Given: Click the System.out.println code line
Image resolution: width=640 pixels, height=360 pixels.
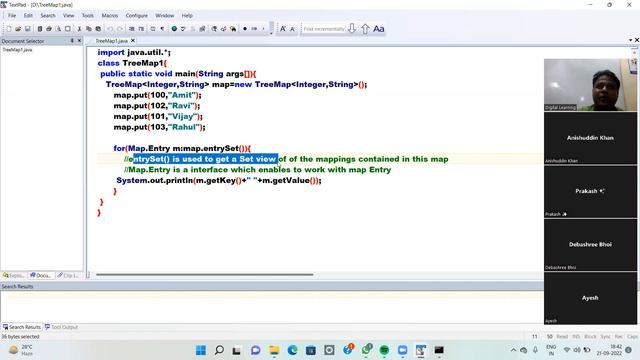Looking at the screenshot, I should (x=219, y=180).
